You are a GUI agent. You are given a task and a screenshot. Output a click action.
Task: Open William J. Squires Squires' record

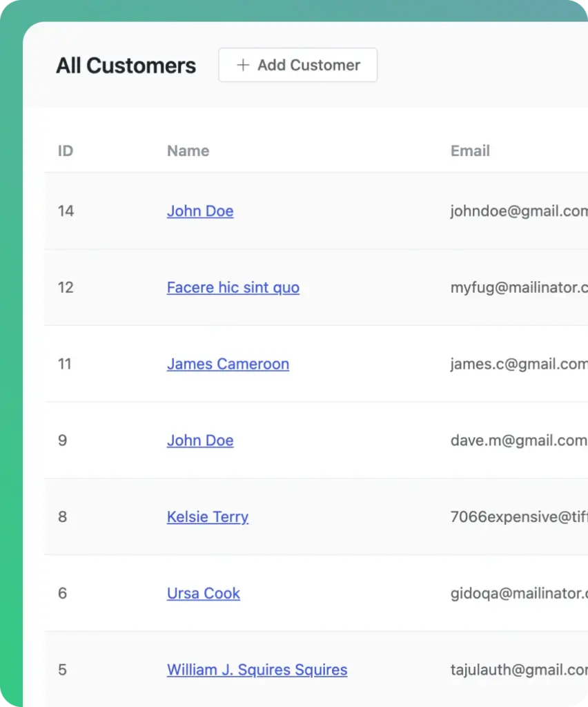(257, 670)
